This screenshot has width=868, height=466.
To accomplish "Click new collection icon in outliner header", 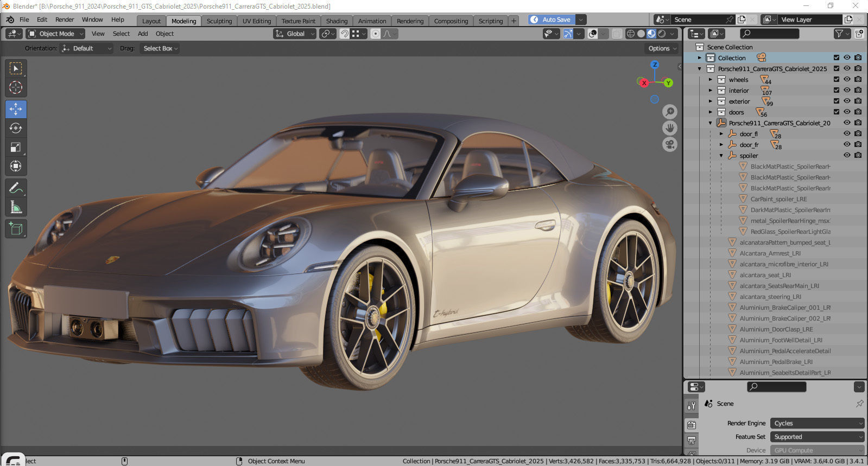I will (x=859, y=34).
